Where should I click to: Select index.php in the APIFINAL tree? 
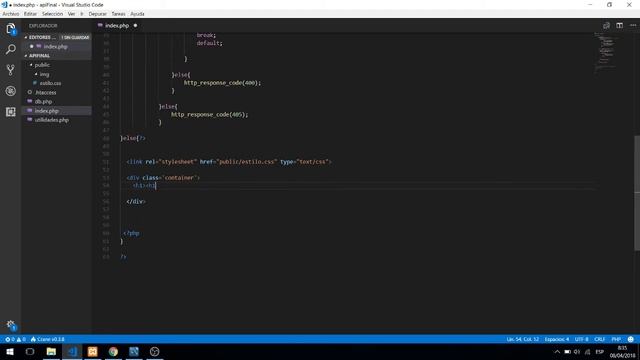click(56, 111)
